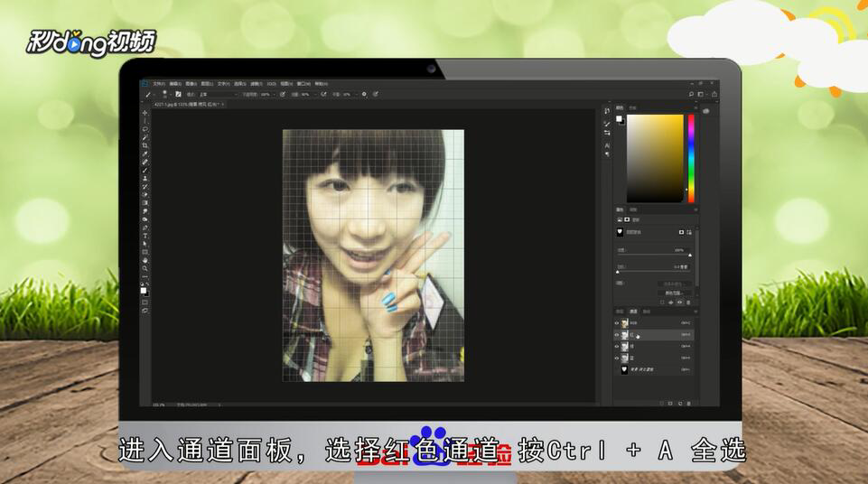Viewport: 868px width, 484px height.
Task: Click the toolbar foreground color swatch
Action: point(144,290)
